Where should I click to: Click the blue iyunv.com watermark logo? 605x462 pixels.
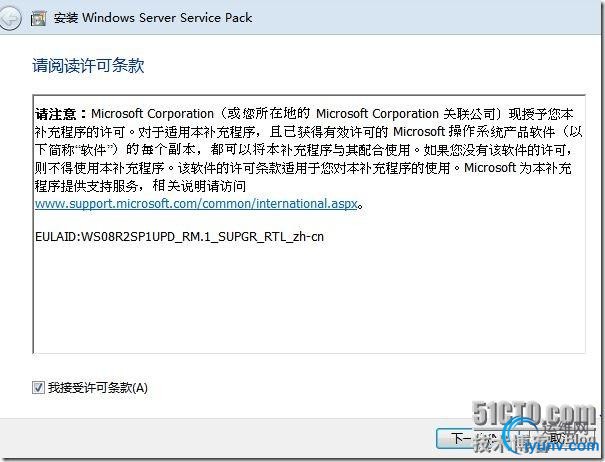[x=561, y=446]
